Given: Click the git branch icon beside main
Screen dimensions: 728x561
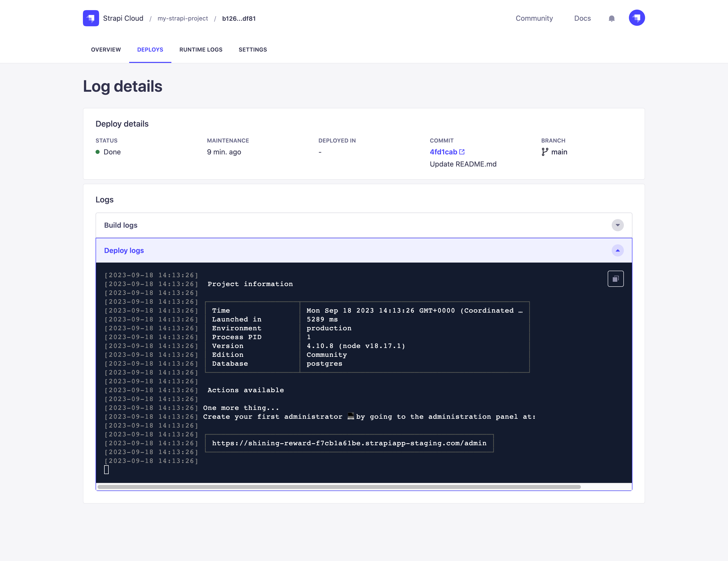Looking at the screenshot, I should (545, 152).
